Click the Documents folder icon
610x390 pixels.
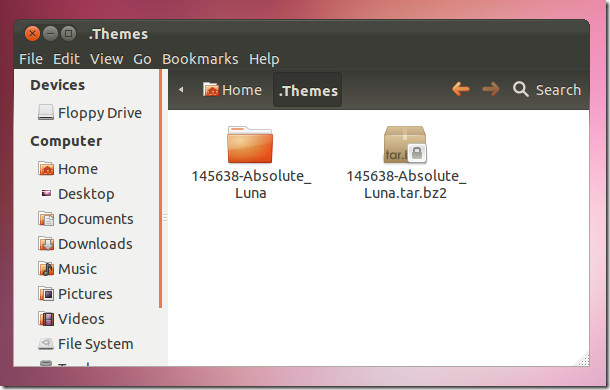(46, 219)
